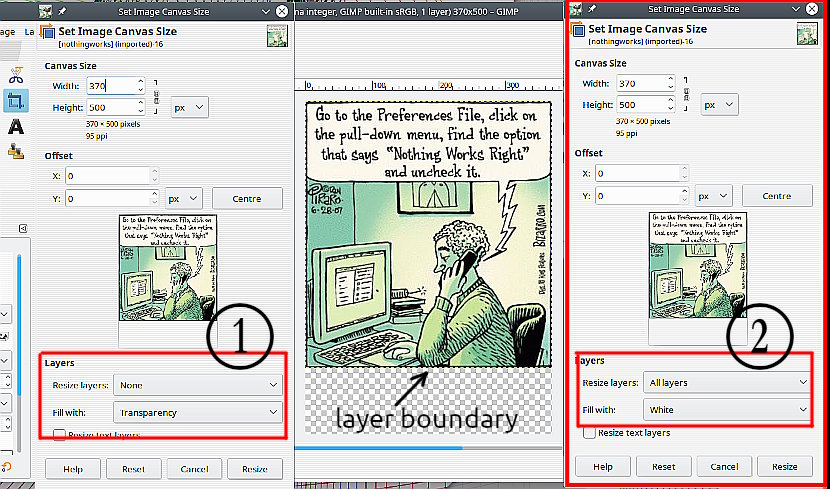
Task: Click Help in the right dialog
Action: [x=603, y=467]
